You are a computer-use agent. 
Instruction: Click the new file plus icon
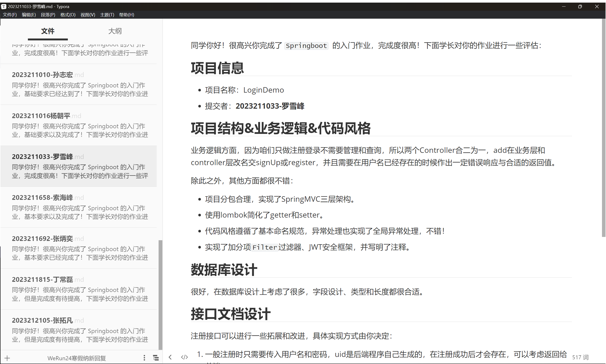(x=7, y=358)
